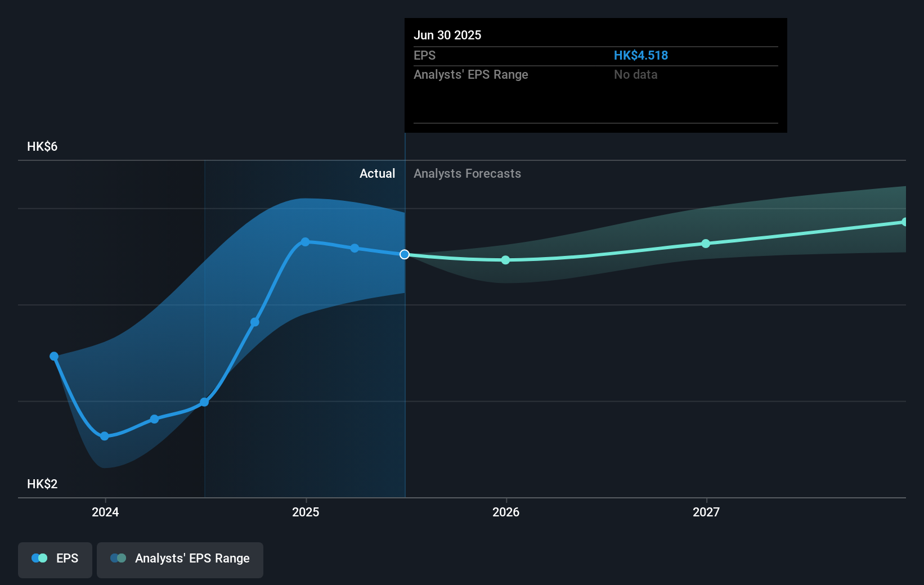Select the peak EPS data point near 2025

pyautogui.click(x=304, y=241)
